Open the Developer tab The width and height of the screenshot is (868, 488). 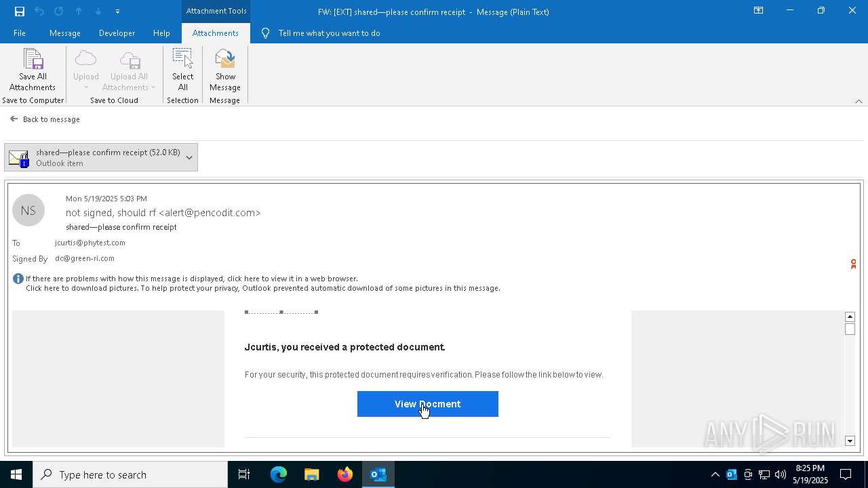point(117,33)
